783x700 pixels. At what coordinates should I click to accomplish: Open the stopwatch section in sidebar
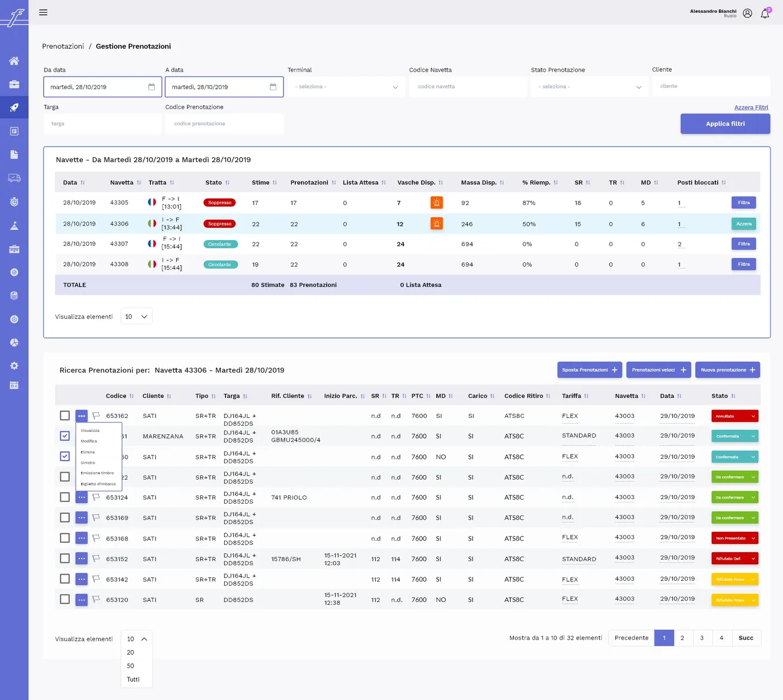pyautogui.click(x=14, y=201)
